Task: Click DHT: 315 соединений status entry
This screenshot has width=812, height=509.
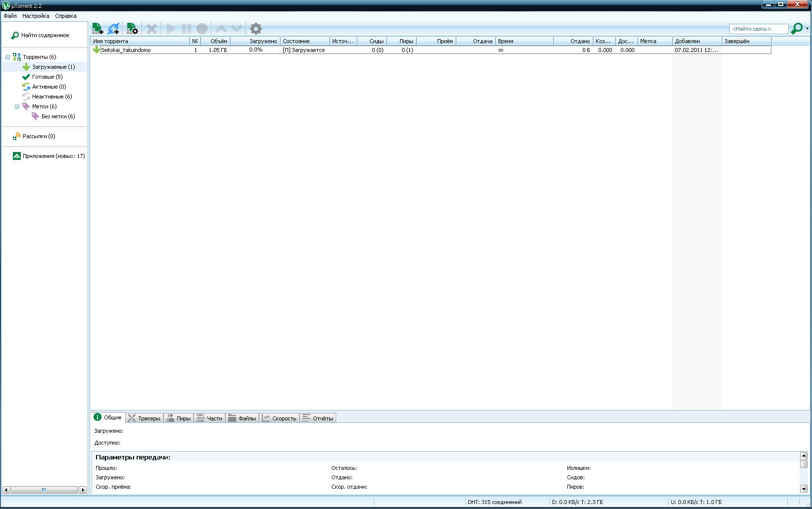Action: (495, 502)
